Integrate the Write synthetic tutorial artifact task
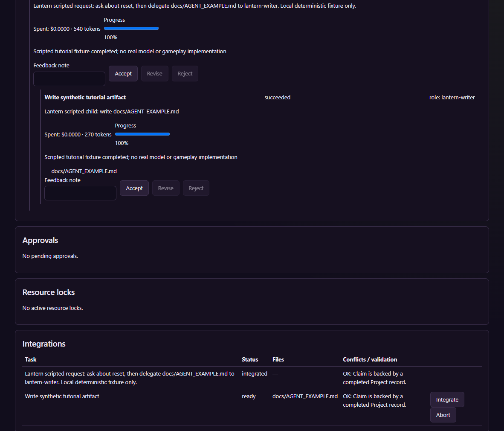This screenshot has width=504, height=431. [x=447, y=400]
